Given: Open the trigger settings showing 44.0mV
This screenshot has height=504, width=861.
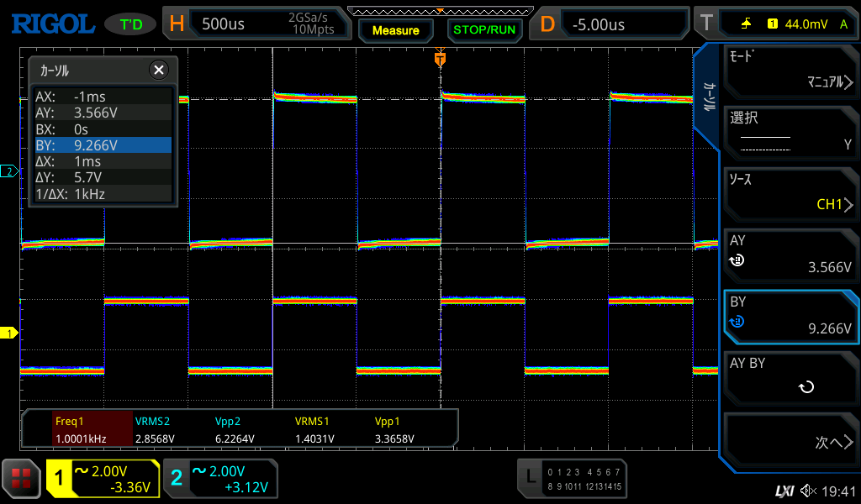Looking at the screenshot, I should tap(784, 24).
